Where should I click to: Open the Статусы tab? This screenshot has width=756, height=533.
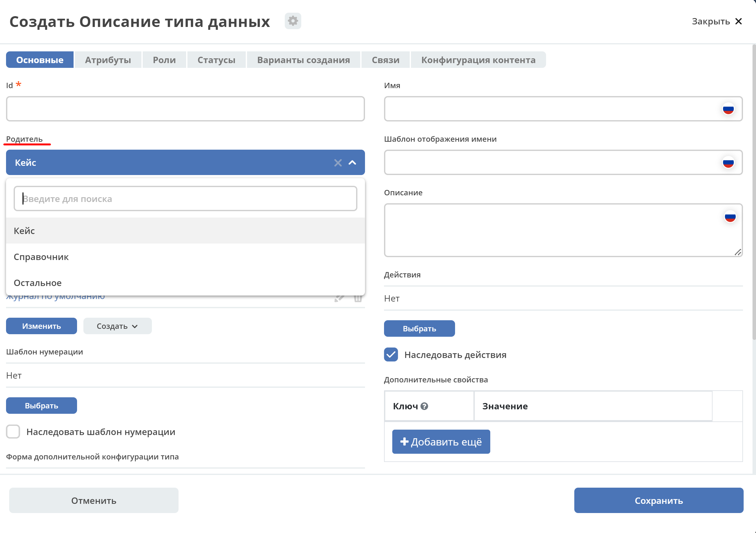[x=216, y=60]
